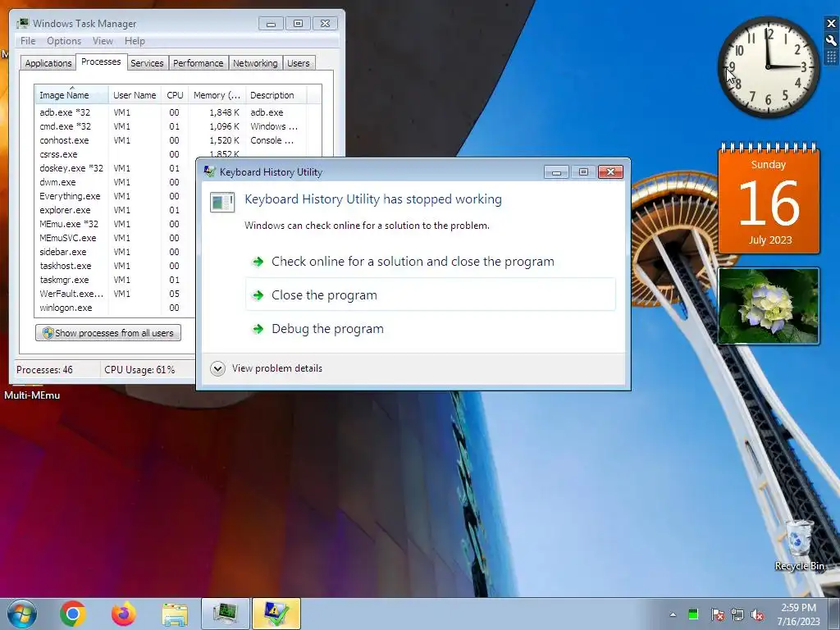Screen dimensions: 840x630
Task: Switch to the Performance tab
Action: pos(199,63)
